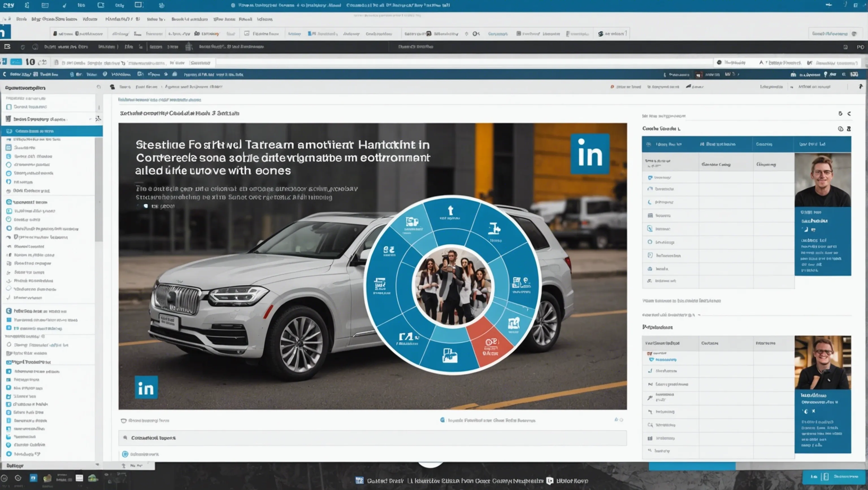Click the small circle icon beside the left sidebar title

tap(99, 87)
